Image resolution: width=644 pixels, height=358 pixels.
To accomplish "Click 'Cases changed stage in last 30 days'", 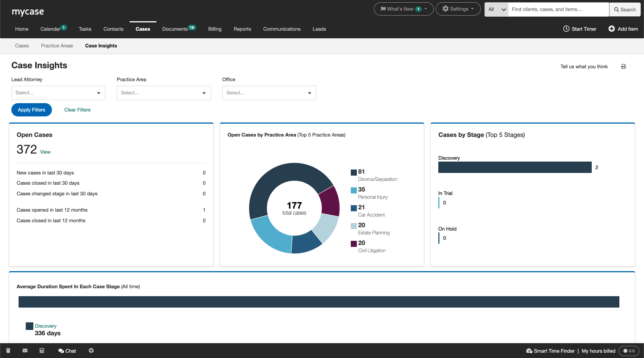I will tap(111, 194).
